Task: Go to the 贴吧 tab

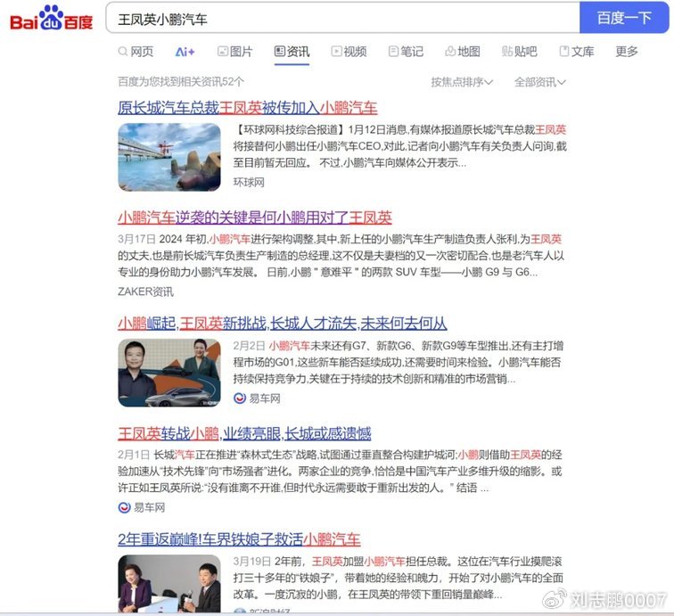Action: pyautogui.click(x=519, y=52)
